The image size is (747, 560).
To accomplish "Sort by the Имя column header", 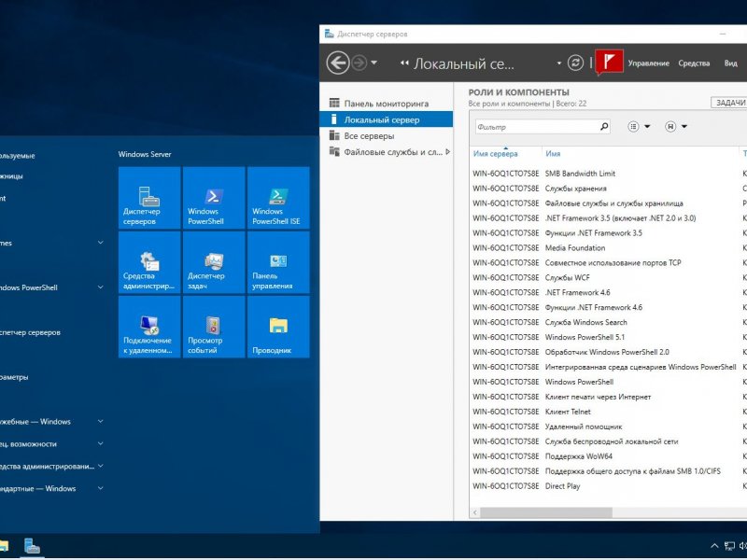I will (553, 153).
